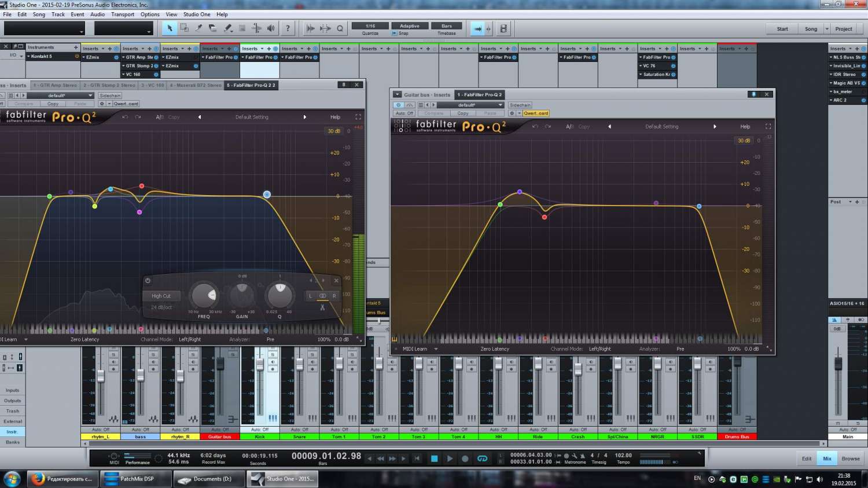Select the Split tool in the toolbar
The width and height of the screenshot is (868, 488).
198,28
